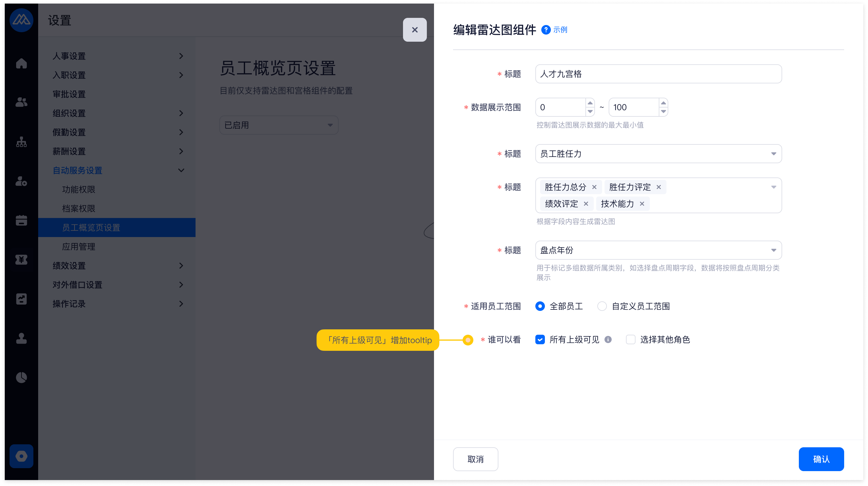Collapse the 自动服务设置 menu
Viewport: 868px width, 486px height.
coord(117,170)
